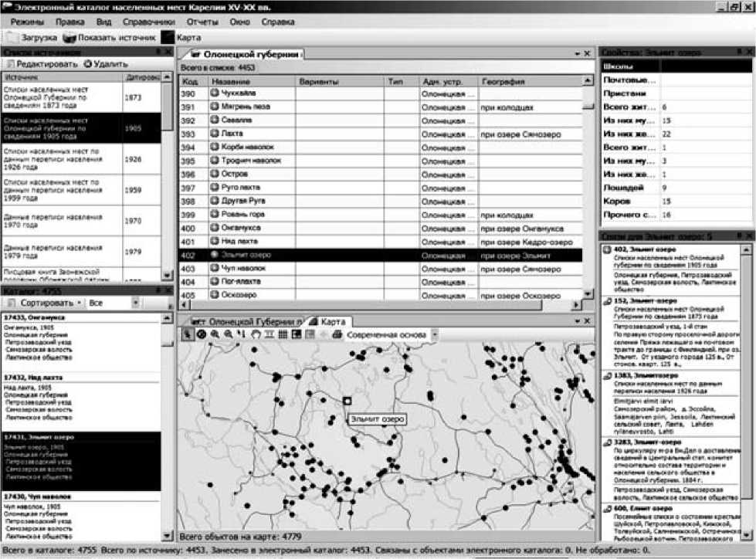
Task: Click the icon beside Остров row
Action: 215,174
